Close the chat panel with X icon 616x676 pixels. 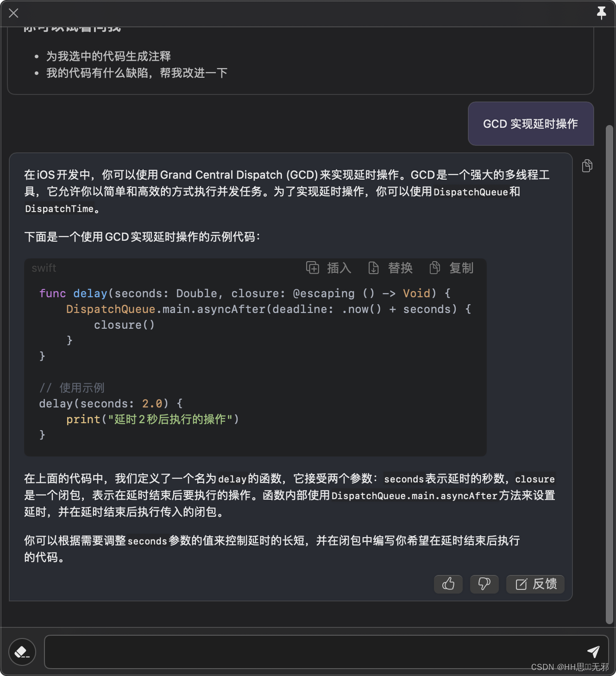13,13
